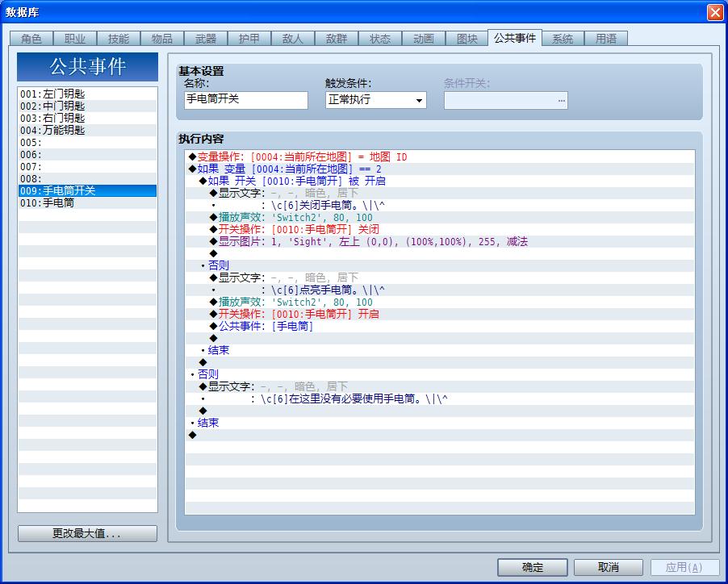Select event 010:手电筒
728x584 pixels.
[x=87, y=202]
